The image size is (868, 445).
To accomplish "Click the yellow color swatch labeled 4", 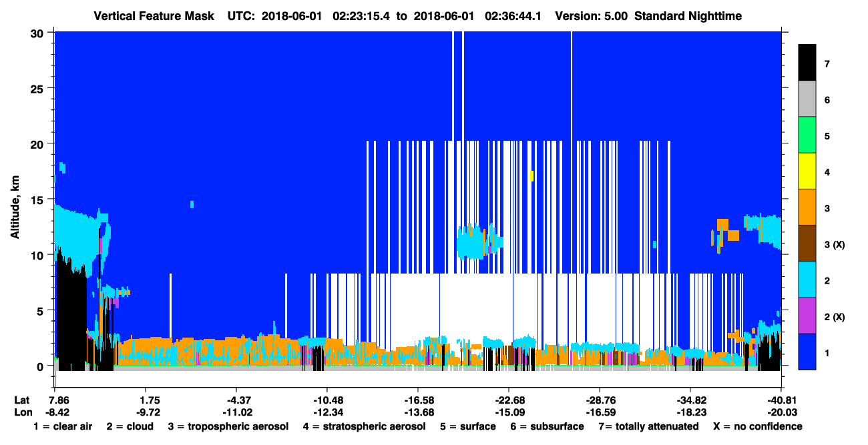I will click(x=807, y=171).
